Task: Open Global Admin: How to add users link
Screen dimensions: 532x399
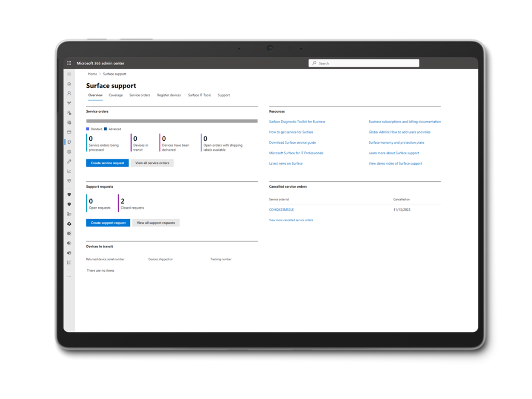Action: click(x=400, y=132)
